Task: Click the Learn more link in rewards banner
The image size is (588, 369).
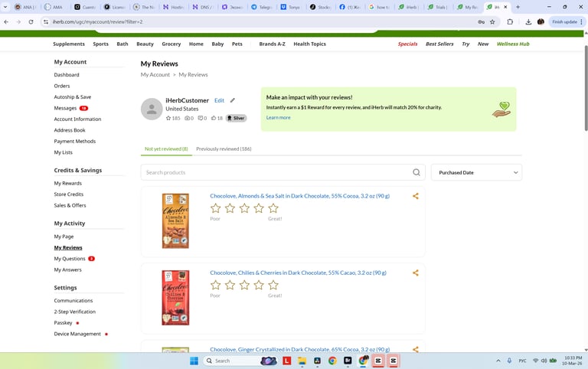Action: (x=278, y=118)
